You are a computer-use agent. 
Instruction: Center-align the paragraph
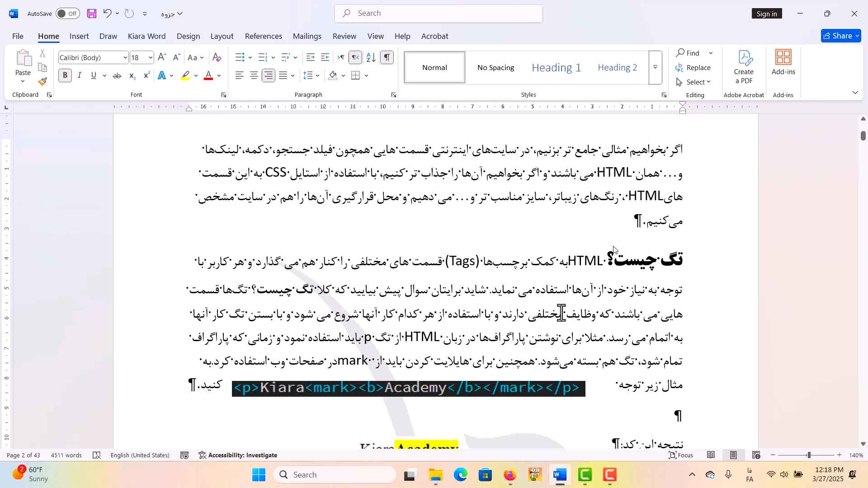click(254, 75)
